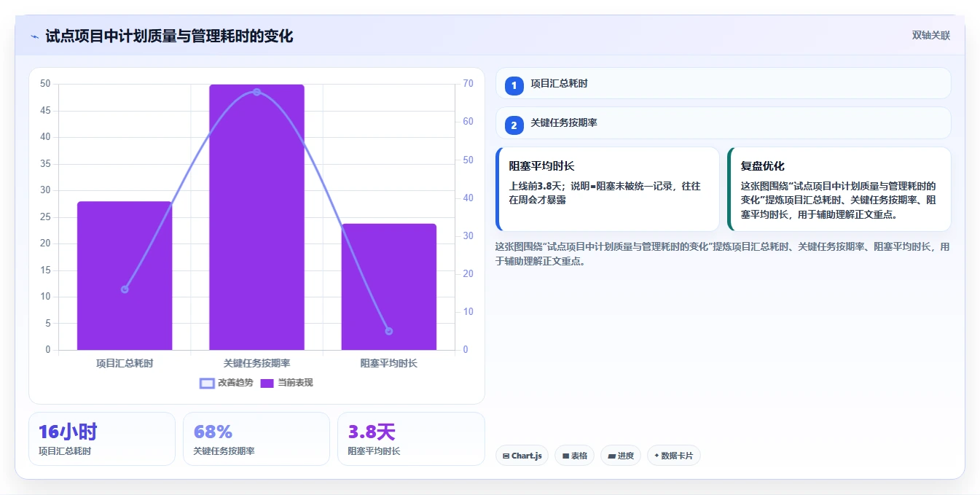Click left axis value 50
Image resolution: width=980 pixels, height=495 pixels.
[x=45, y=84]
